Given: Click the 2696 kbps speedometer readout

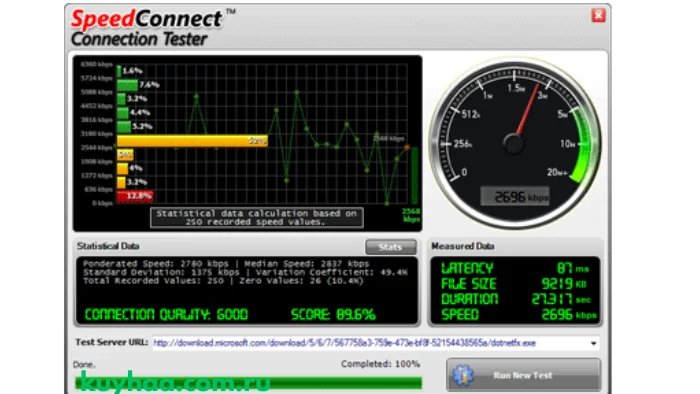Looking at the screenshot, I should click(x=514, y=196).
